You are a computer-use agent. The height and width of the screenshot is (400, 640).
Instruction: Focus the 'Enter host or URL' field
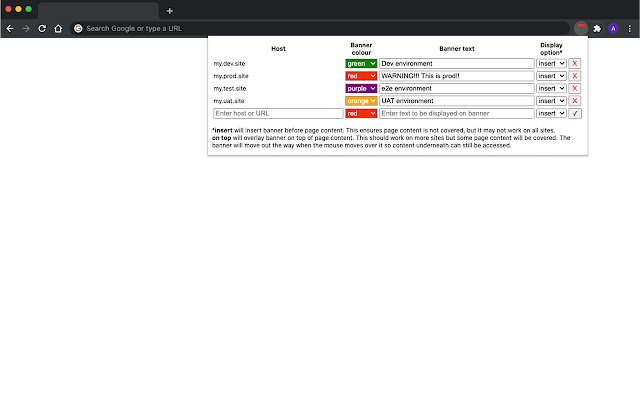click(278, 113)
